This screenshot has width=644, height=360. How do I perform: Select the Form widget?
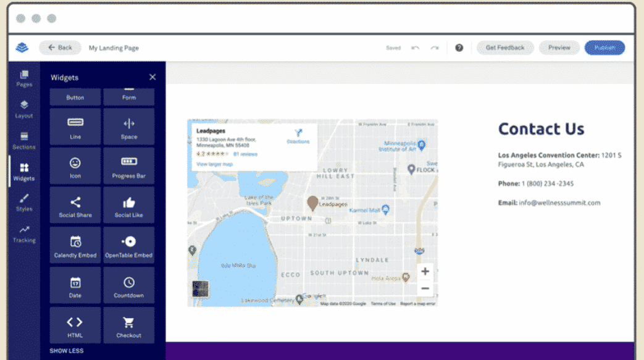point(129,97)
